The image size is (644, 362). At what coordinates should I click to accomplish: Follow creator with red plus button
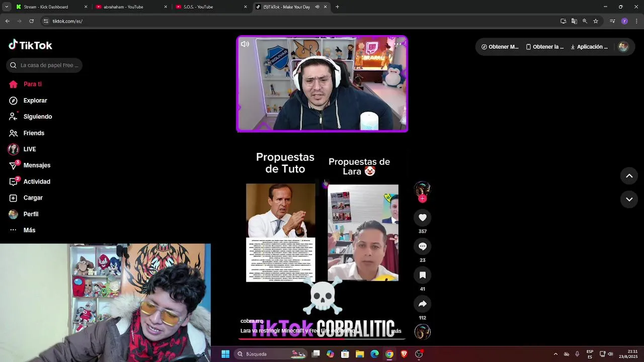pyautogui.click(x=423, y=199)
